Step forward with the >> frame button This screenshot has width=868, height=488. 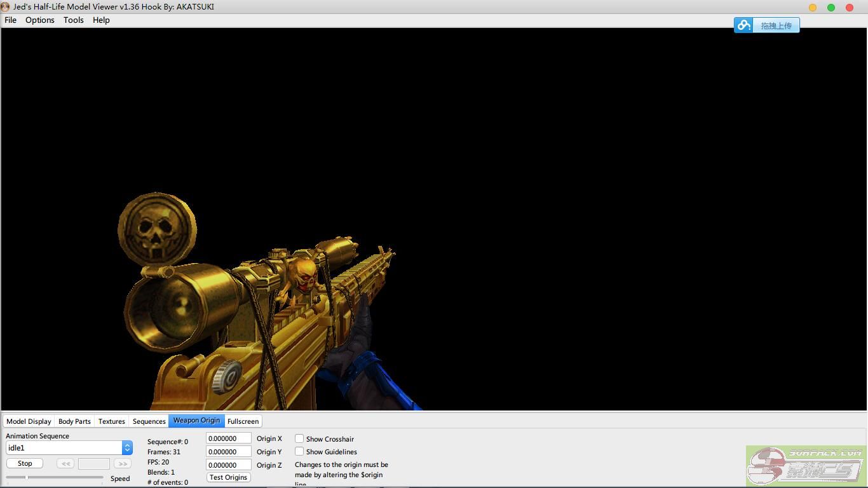[x=122, y=464]
